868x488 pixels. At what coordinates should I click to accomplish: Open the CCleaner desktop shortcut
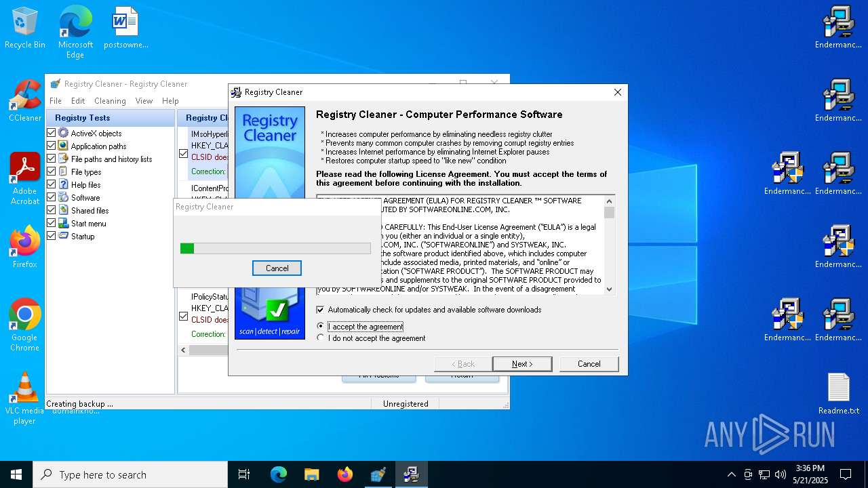tap(25, 101)
